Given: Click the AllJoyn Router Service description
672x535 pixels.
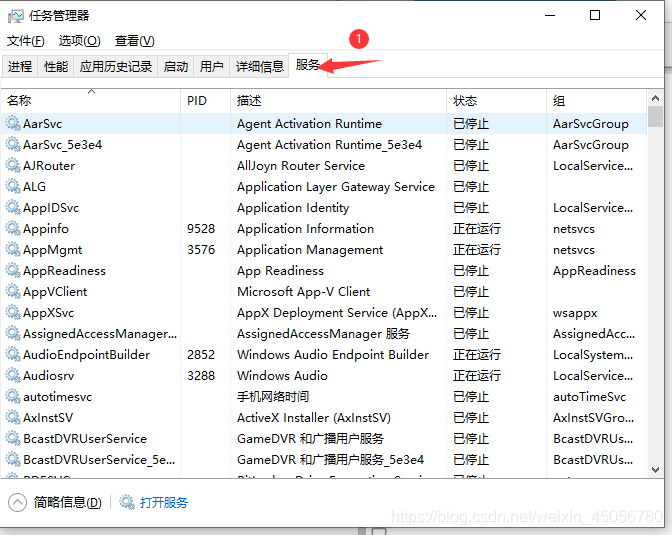Looking at the screenshot, I should pyautogui.click(x=301, y=166).
